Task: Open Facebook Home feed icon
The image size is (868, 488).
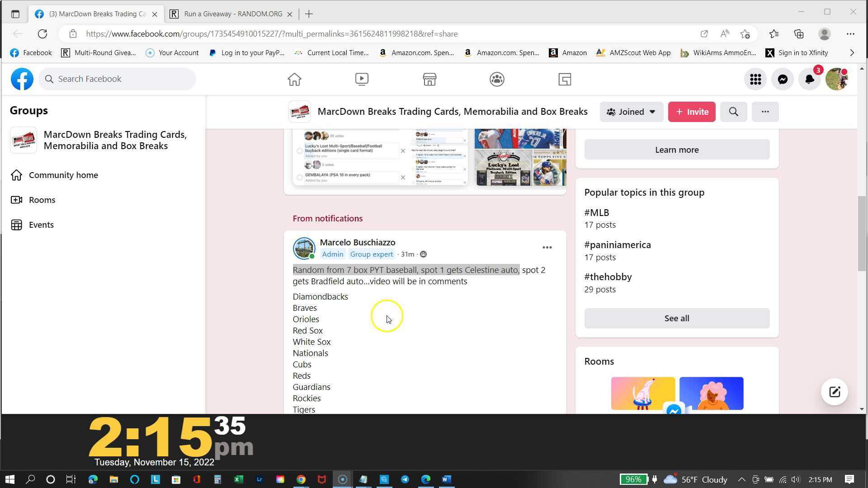Action: tap(294, 79)
